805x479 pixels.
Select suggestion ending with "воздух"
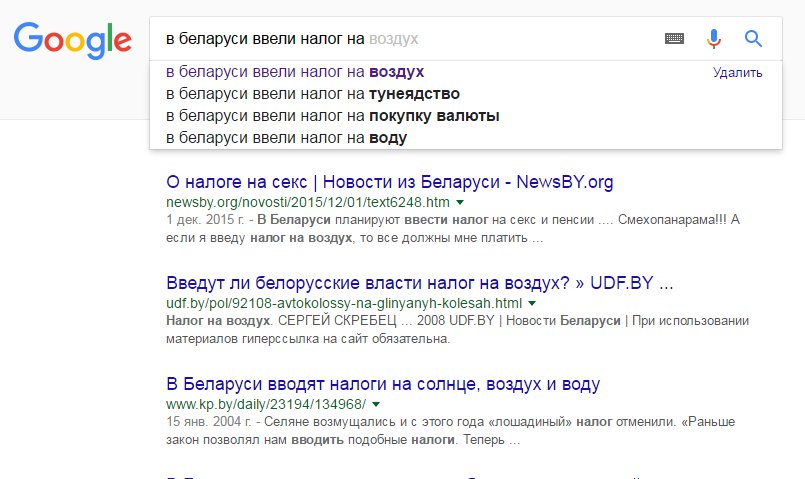coord(295,72)
